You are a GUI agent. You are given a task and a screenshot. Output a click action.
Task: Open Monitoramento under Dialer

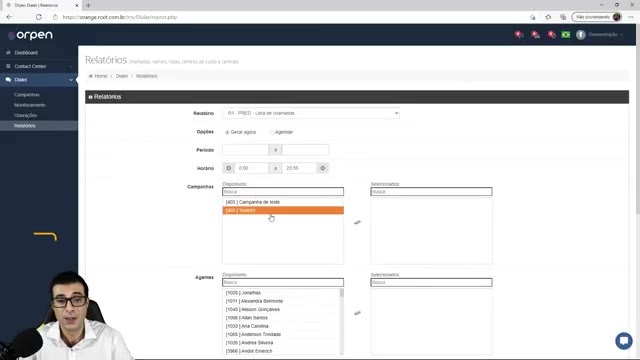coord(30,105)
